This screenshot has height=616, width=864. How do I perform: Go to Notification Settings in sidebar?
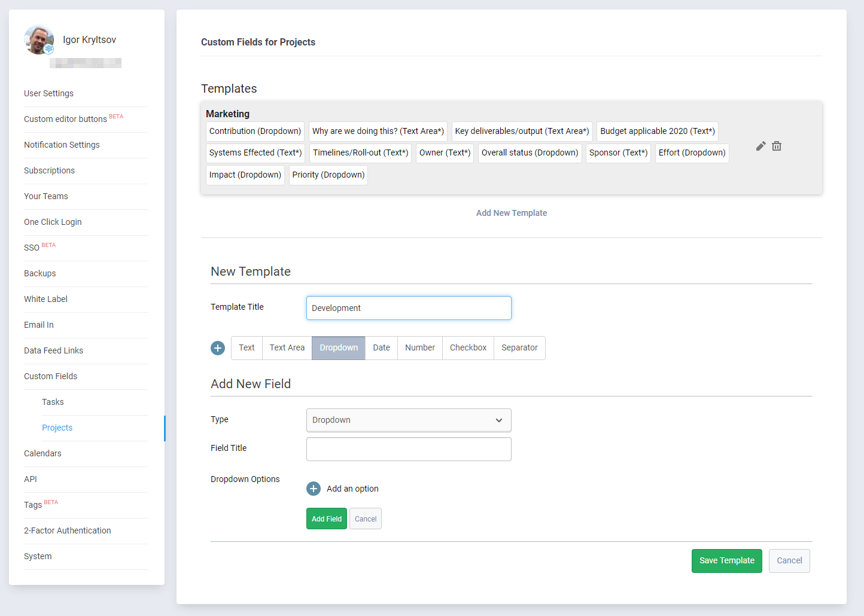pyautogui.click(x=62, y=145)
